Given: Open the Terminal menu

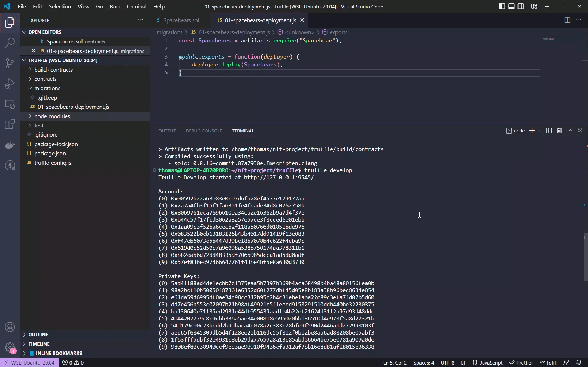Looking at the screenshot, I should (136, 6).
